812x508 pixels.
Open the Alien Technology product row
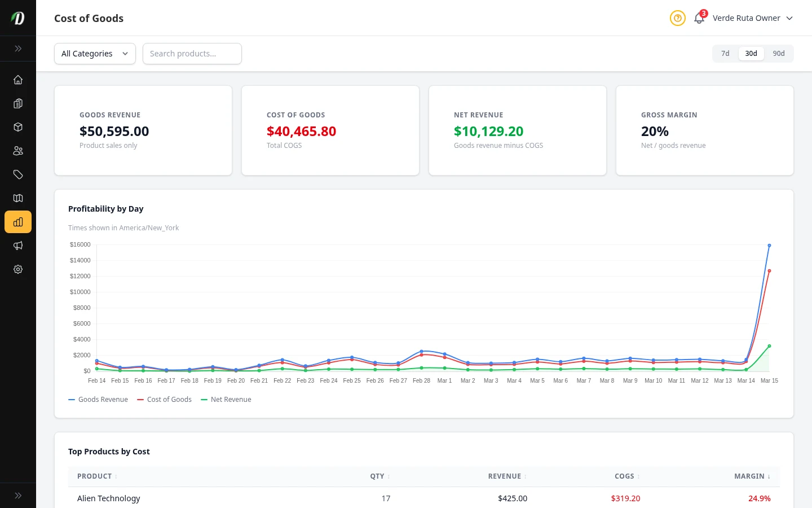[109, 498]
